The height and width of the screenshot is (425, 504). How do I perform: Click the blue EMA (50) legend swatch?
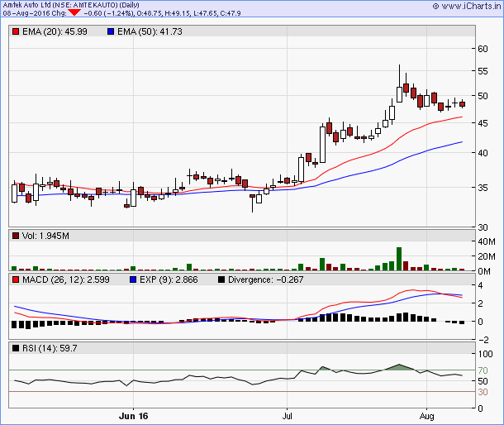point(111,31)
